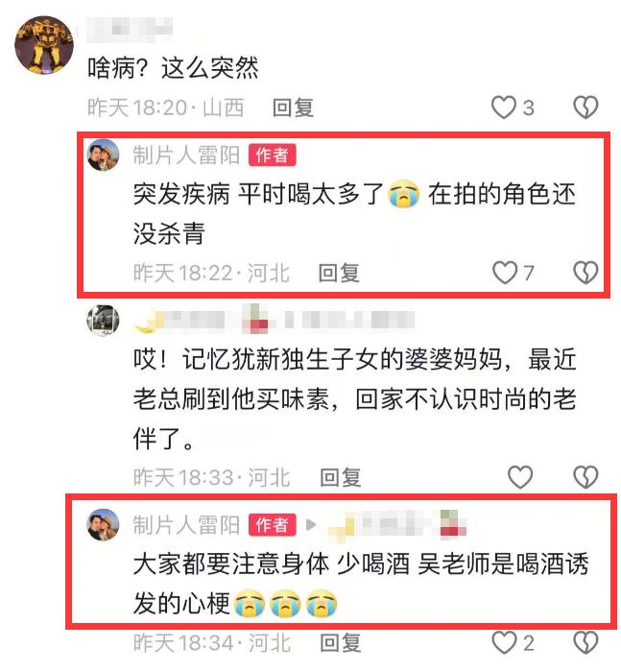Screen dimensions: 621x672
Task: Open the blurred username after the reply arrow
Action: pyautogui.click(x=396, y=524)
